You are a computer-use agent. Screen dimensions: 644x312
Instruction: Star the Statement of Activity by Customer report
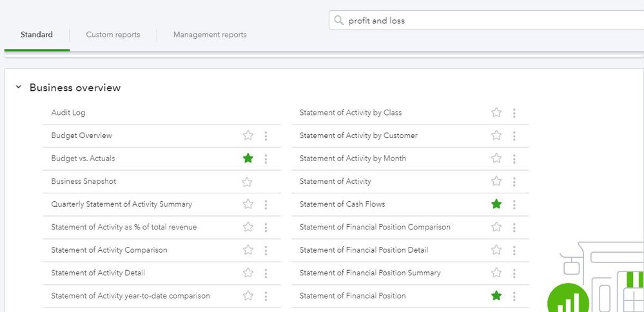tap(496, 135)
